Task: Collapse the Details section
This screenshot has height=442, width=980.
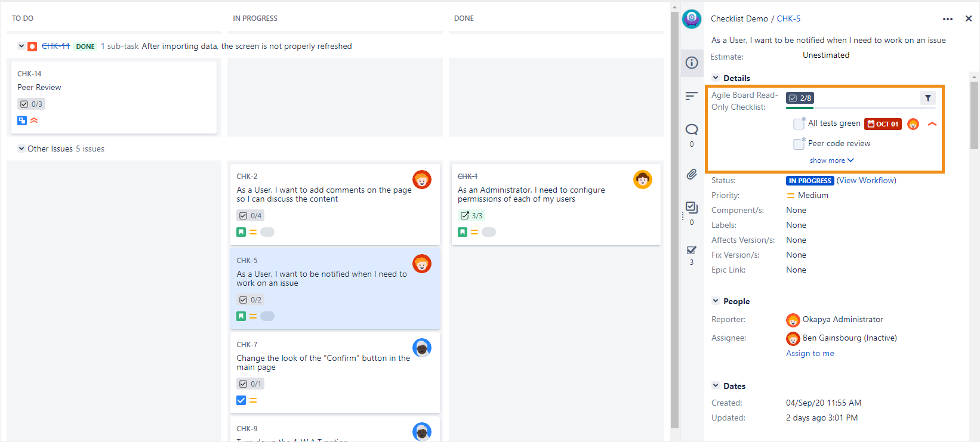Action: coord(716,78)
